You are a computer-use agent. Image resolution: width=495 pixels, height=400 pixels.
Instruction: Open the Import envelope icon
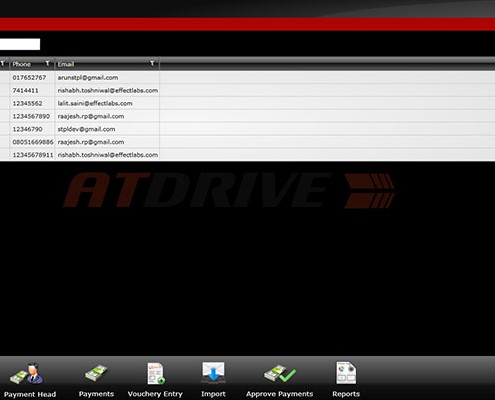coord(213,372)
